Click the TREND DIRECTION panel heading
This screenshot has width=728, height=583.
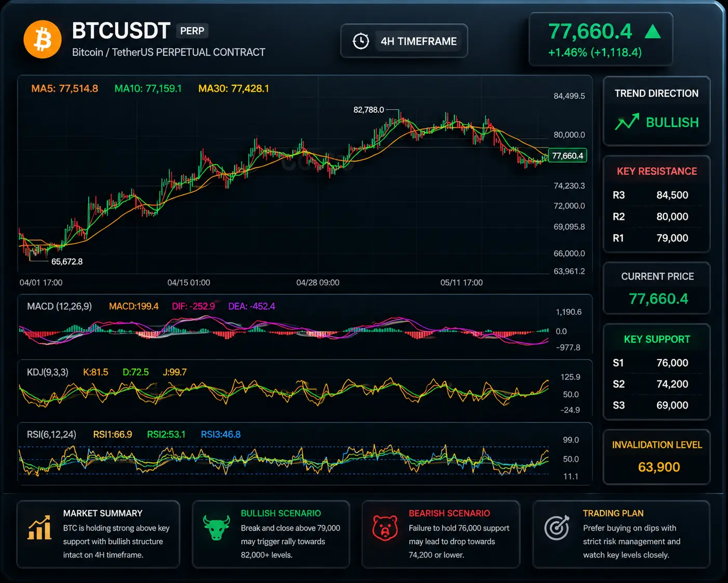(656, 94)
